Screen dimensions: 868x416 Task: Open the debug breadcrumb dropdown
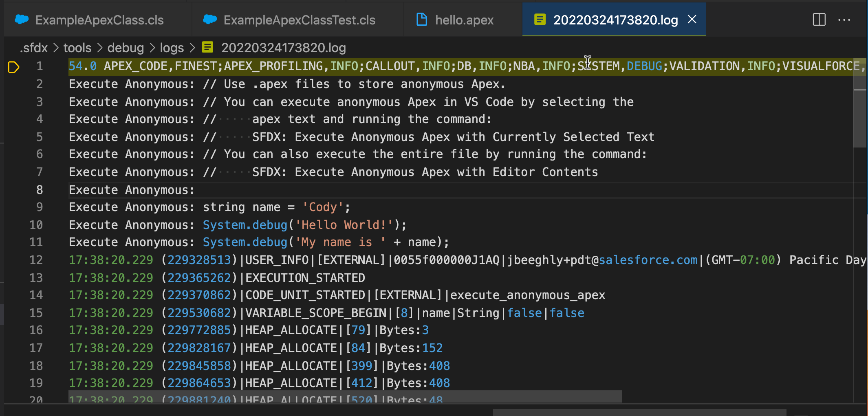coord(126,47)
